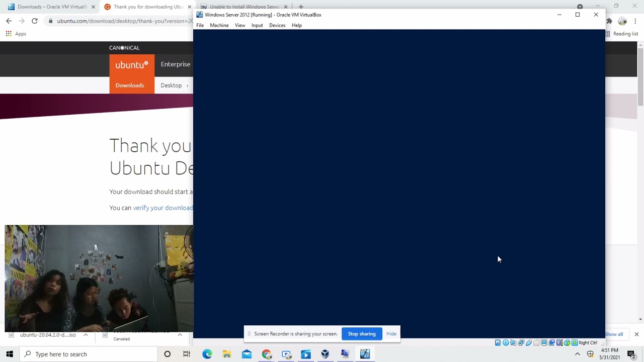Screen dimensions: 644x362
Task: Open the VirtualBox Input menu
Action: point(257,25)
